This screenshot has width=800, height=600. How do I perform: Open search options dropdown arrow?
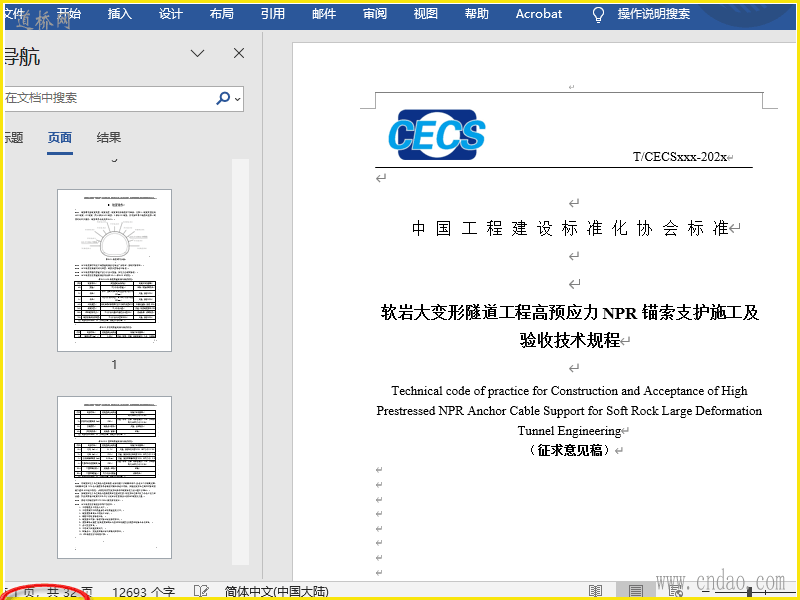click(238, 98)
